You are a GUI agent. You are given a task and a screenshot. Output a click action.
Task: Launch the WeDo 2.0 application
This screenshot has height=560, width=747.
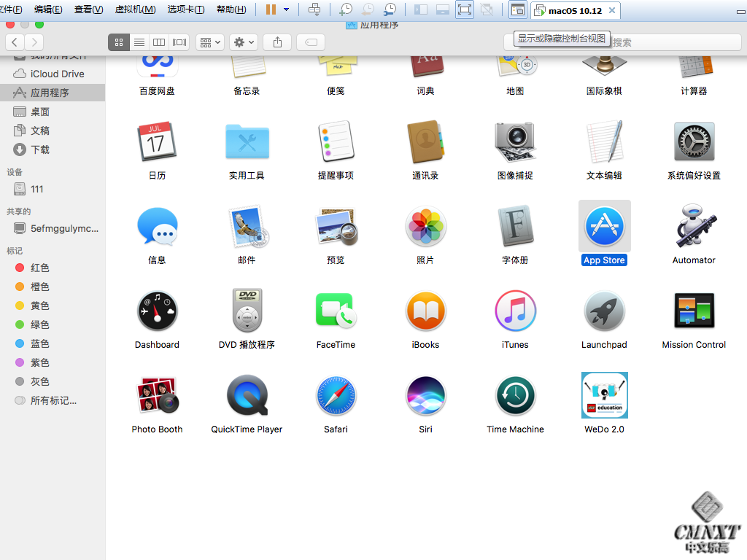[x=604, y=396]
